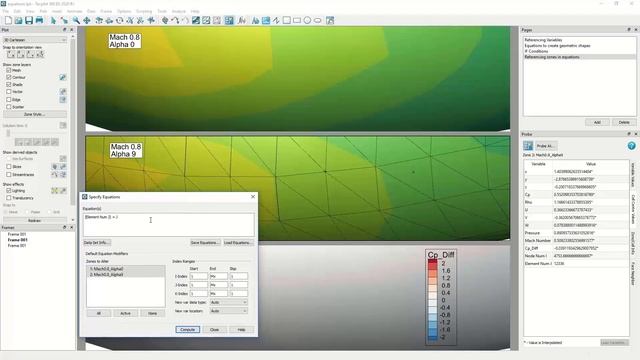Click the blue help icon in Probe panel
Image resolution: width=640 pixels, height=360 pixels.
pos(631,146)
